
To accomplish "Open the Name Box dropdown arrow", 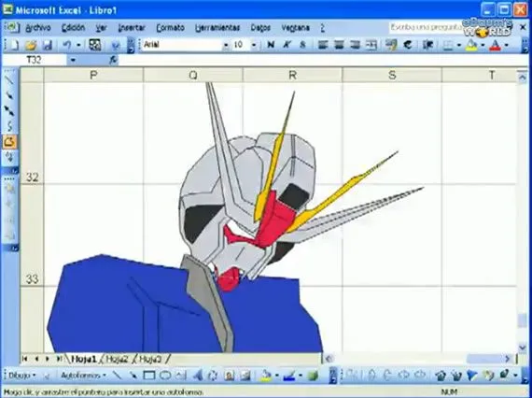I will click(73, 61).
